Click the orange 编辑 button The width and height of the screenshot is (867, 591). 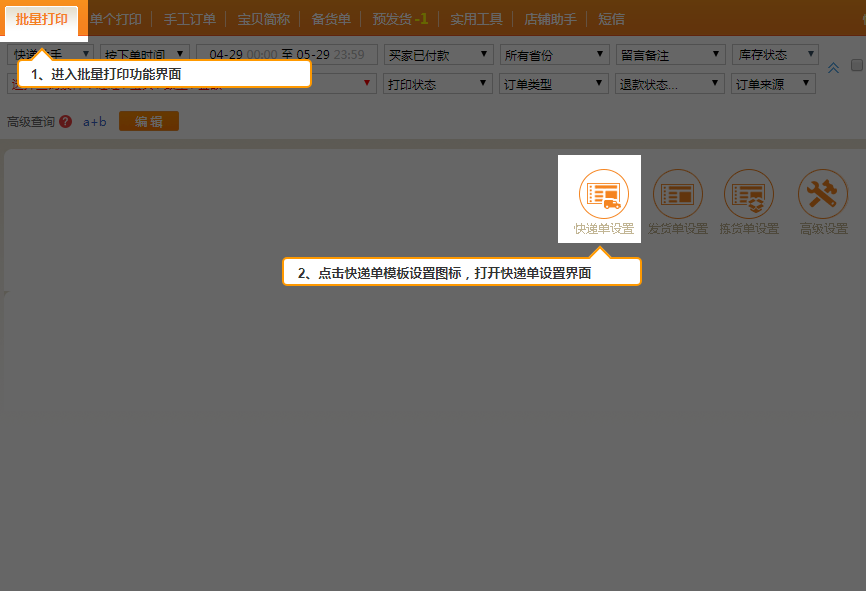pyautogui.click(x=148, y=122)
